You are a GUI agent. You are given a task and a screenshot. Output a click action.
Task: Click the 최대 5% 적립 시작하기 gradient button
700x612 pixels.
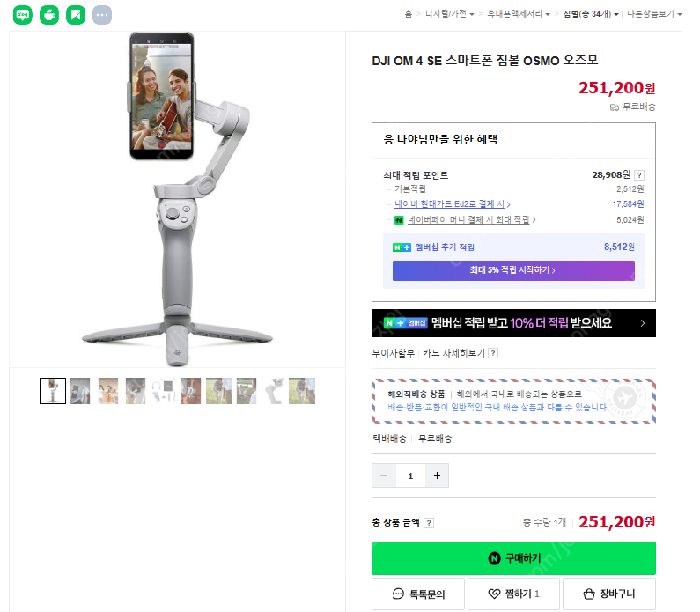pyautogui.click(x=513, y=270)
